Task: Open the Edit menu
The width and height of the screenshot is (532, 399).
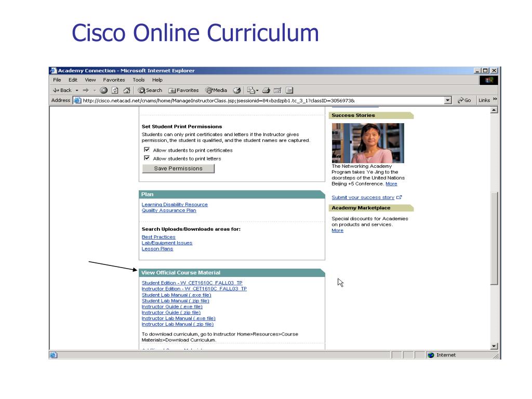Action: click(x=73, y=80)
